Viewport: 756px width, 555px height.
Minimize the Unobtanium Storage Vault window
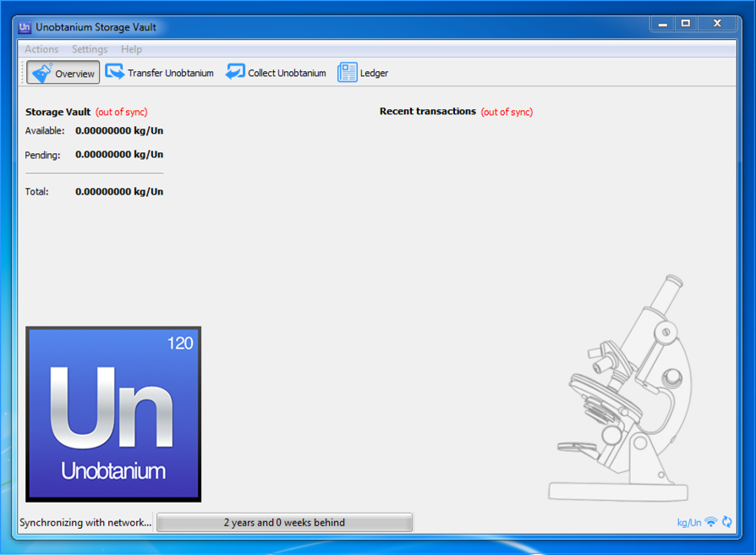pyautogui.click(x=663, y=25)
